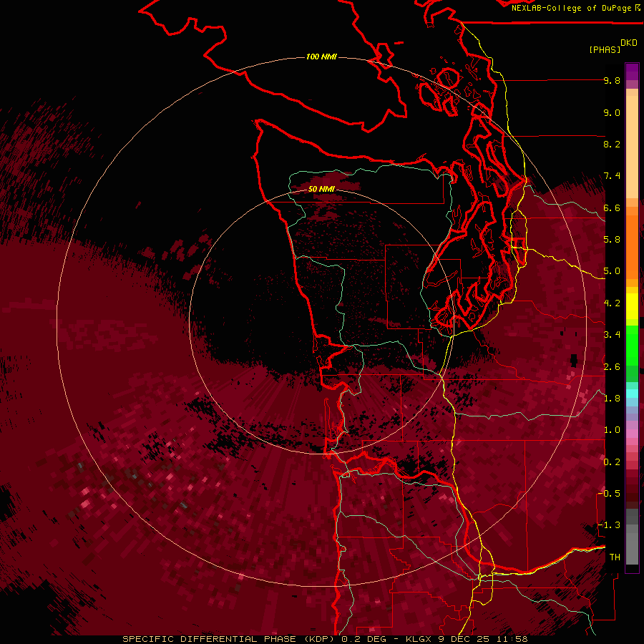Click the -0.5 value on the color scale
This screenshot has height=644, width=644.
click(610, 494)
